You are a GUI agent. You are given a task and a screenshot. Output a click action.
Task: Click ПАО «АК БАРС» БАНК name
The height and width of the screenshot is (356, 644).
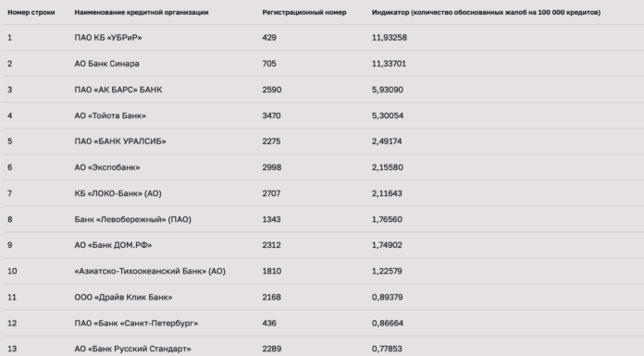click(x=118, y=90)
